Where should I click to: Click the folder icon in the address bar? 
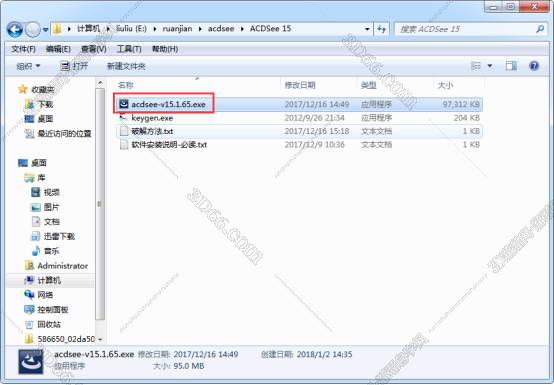click(57, 29)
